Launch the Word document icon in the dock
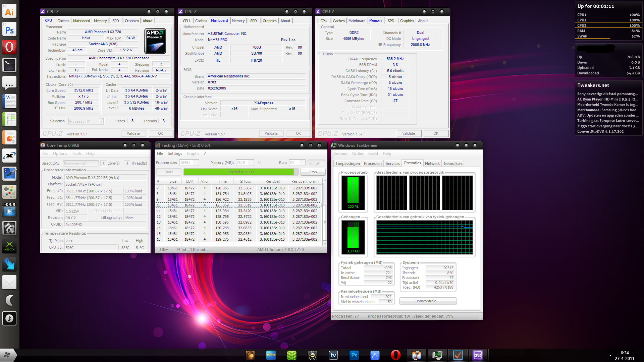The height and width of the screenshot is (362, 644). coord(9,101)
